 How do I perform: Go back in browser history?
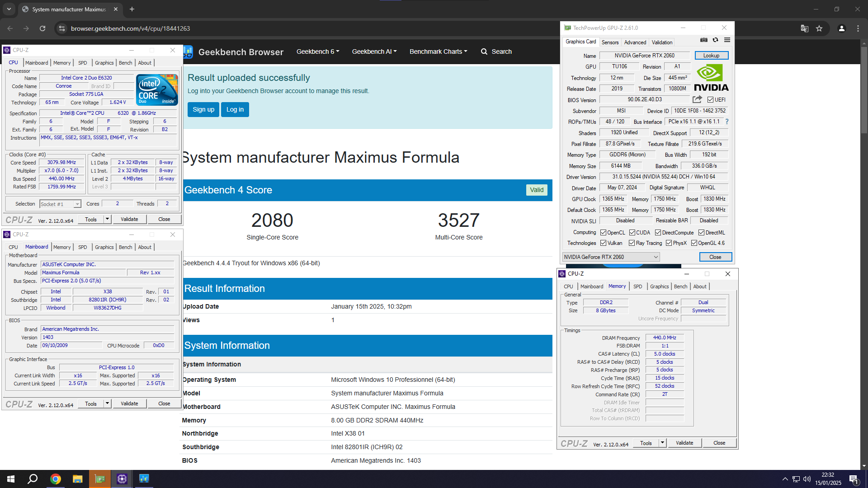coord(10,28)
